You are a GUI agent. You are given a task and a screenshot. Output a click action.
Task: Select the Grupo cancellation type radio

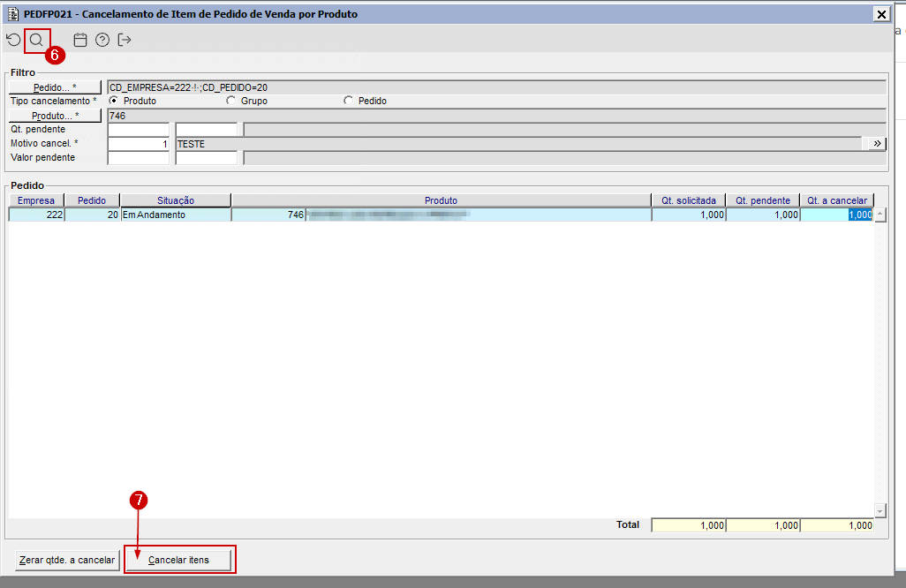231,101
